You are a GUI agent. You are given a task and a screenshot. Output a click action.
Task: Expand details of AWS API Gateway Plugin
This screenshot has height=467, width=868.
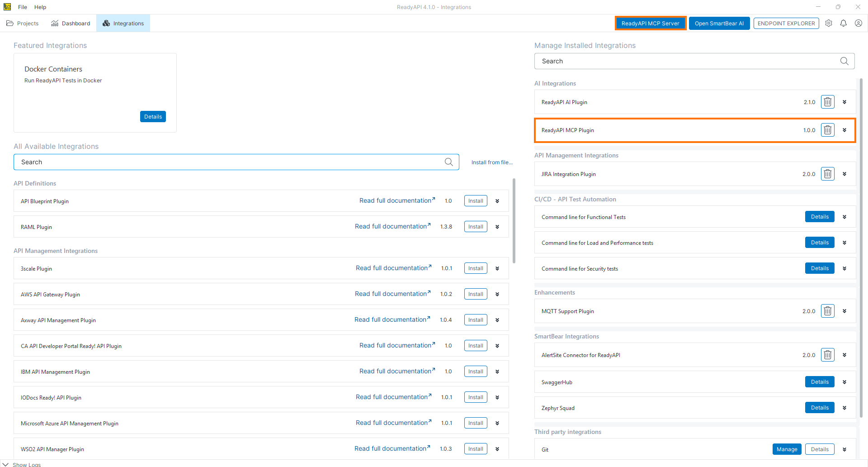(x=497, y=294)
